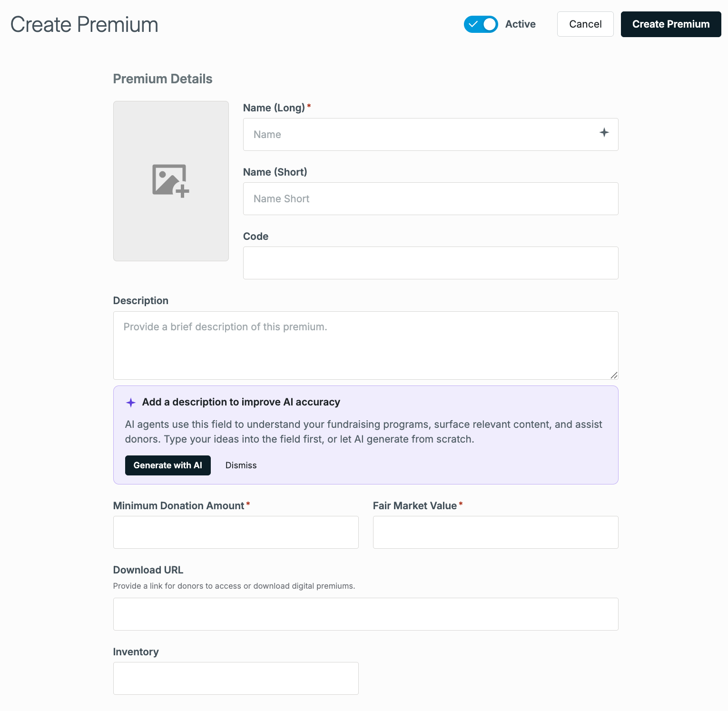Click Generate with AI button

(x=168, y=465)
